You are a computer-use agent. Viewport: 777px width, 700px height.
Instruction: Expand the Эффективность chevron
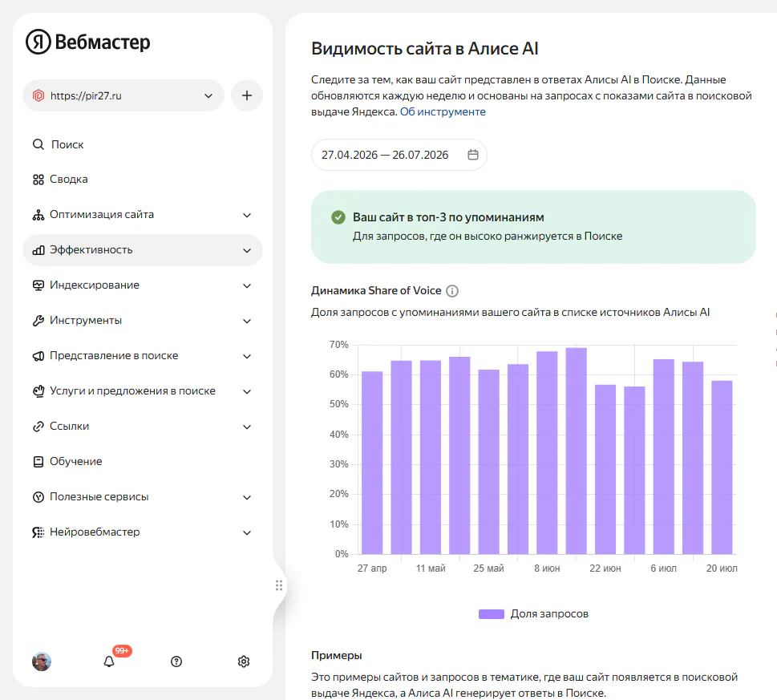[x=247, y=251]
